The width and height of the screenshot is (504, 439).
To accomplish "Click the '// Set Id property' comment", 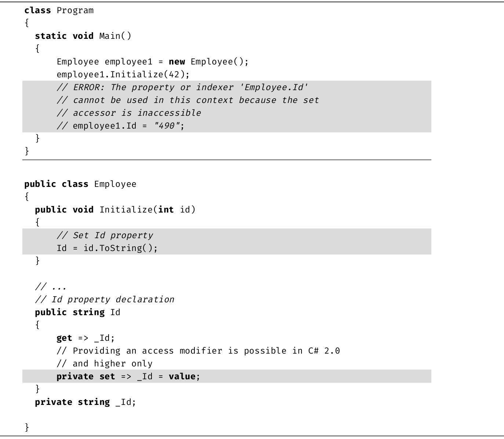I will point(105,235).
